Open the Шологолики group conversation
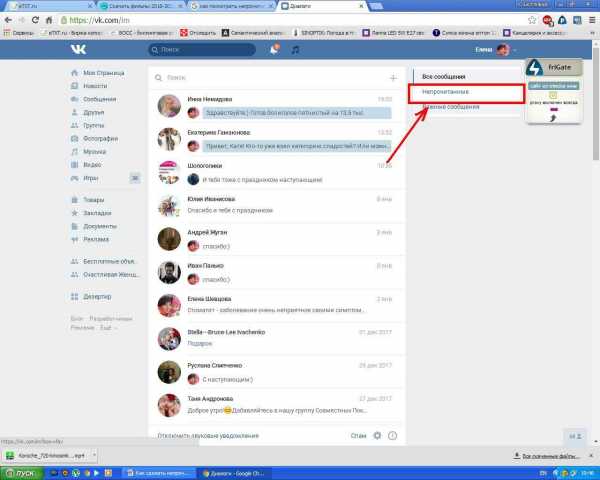Image resolution: width=600 pixels, height=480 pixels. (x=276, y=173)
